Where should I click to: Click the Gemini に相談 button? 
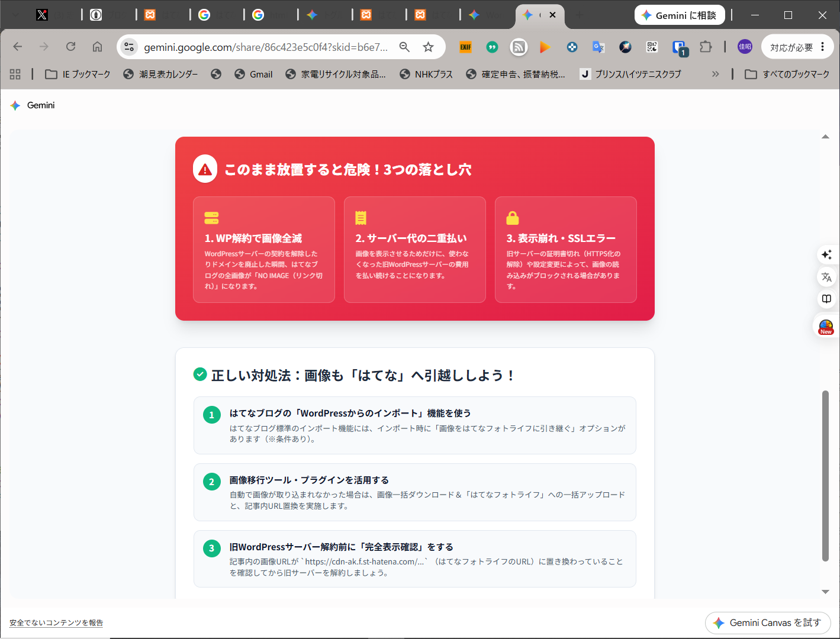coord(680,15)
